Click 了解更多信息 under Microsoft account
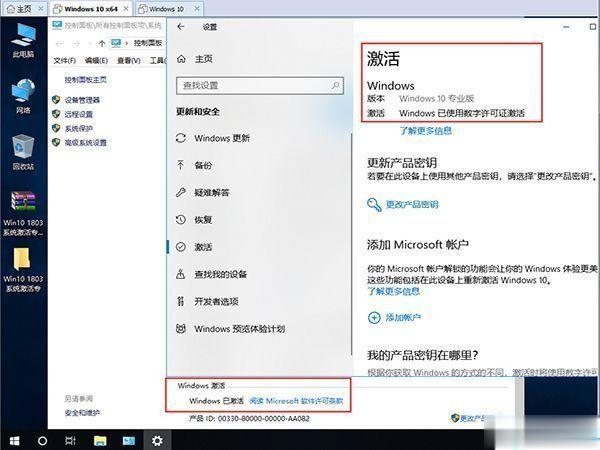The width and height of the screenshot is (600, 450). click(393, 292)
